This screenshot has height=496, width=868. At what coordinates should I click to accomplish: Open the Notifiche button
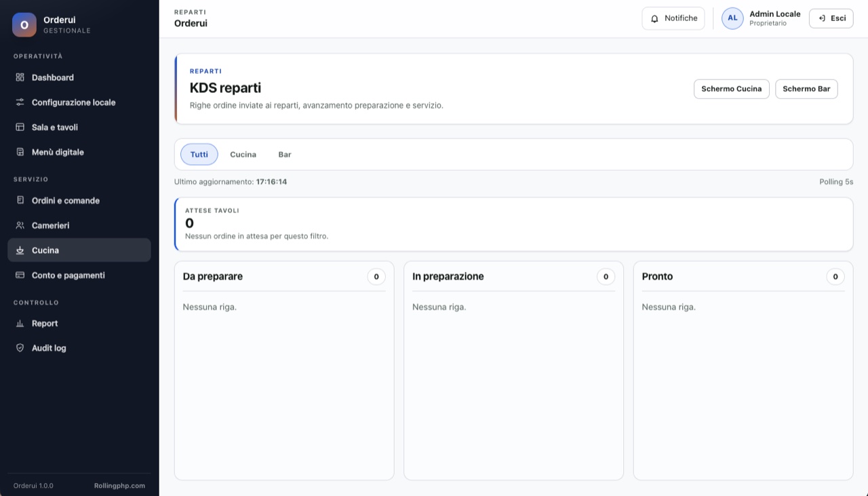(673, 18)
